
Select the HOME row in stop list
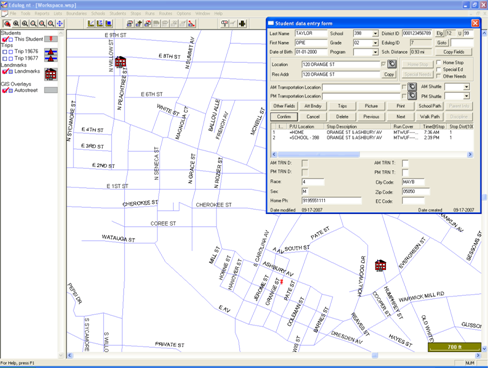coord(372,132)
